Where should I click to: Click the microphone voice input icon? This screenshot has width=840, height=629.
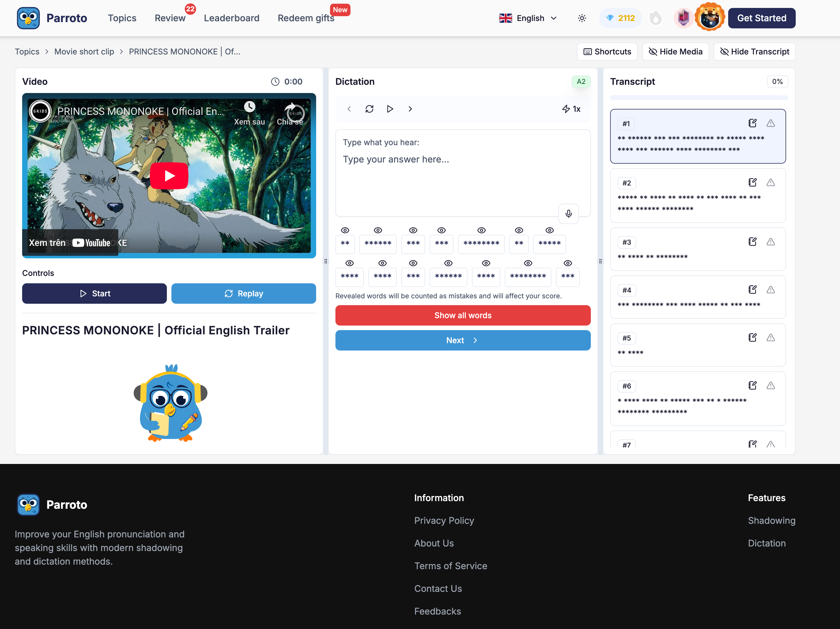tap(568, 214)
